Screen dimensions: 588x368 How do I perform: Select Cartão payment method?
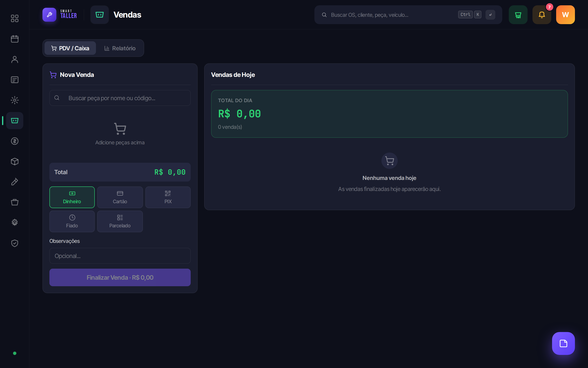pos(120,197)
